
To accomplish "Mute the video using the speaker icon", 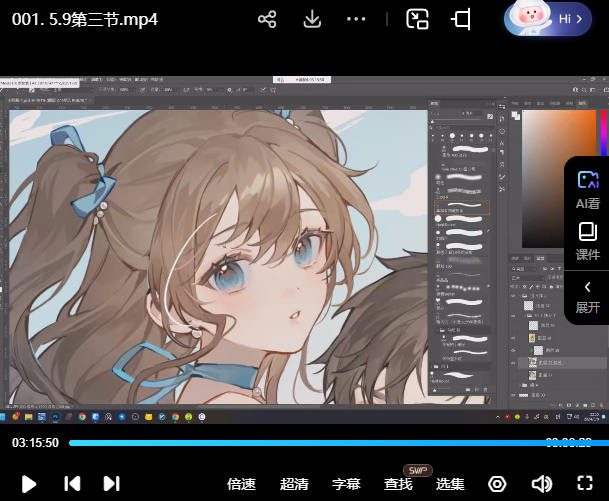I will [541, 484].
